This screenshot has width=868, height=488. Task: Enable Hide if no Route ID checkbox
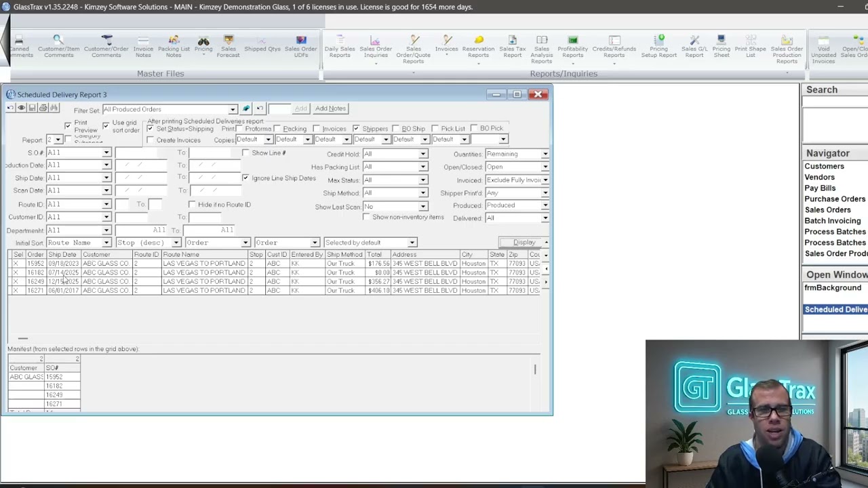tap(192, 204)
